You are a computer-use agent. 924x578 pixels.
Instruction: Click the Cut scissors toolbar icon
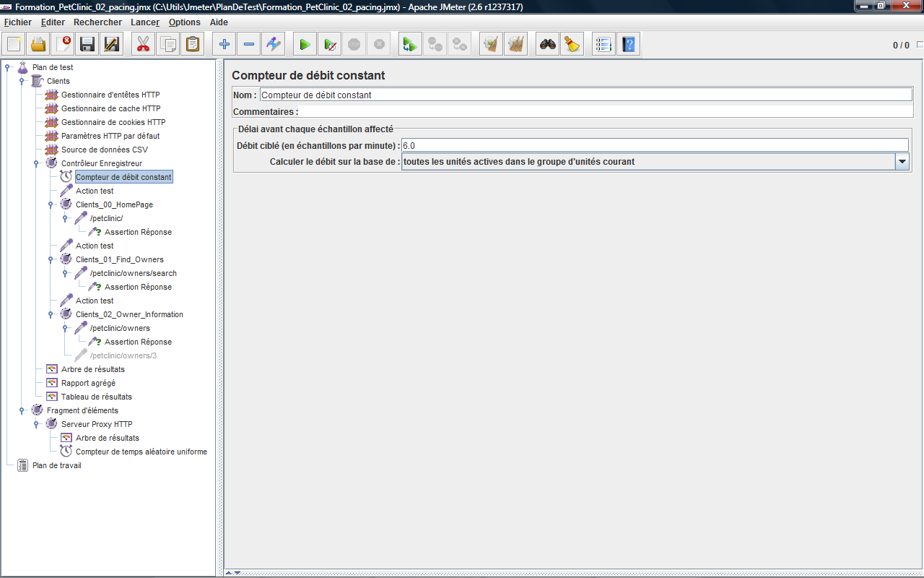click(x=143, y=45)
